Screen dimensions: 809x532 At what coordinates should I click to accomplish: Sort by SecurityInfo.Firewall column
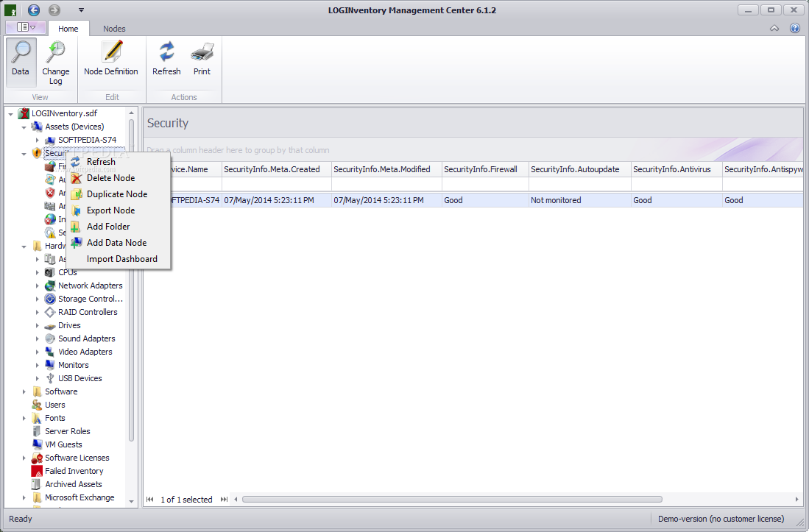click(x=486, y=169)
